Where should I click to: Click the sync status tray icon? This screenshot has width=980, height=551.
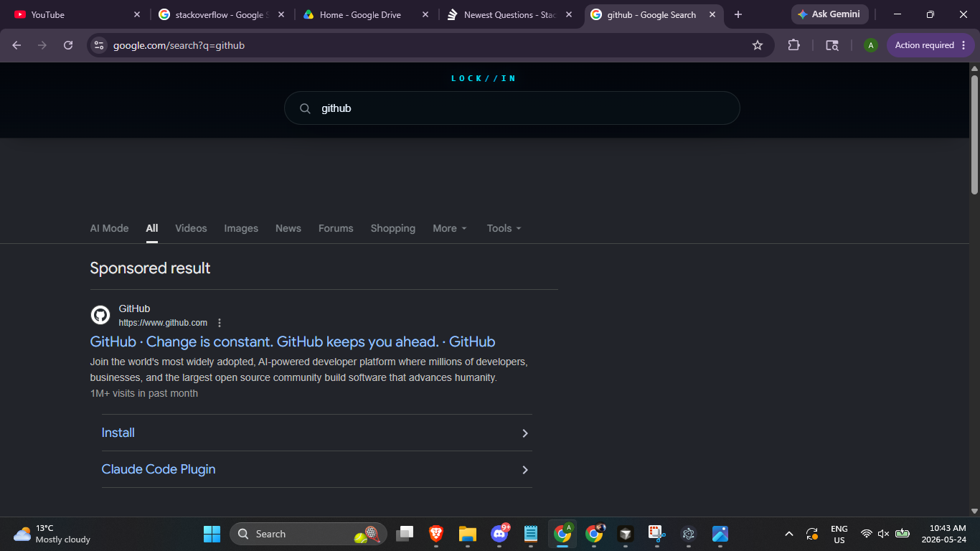point(812,534)
